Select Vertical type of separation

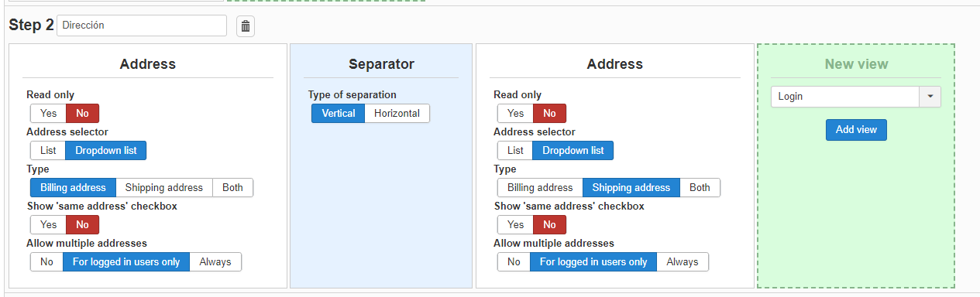339,114
